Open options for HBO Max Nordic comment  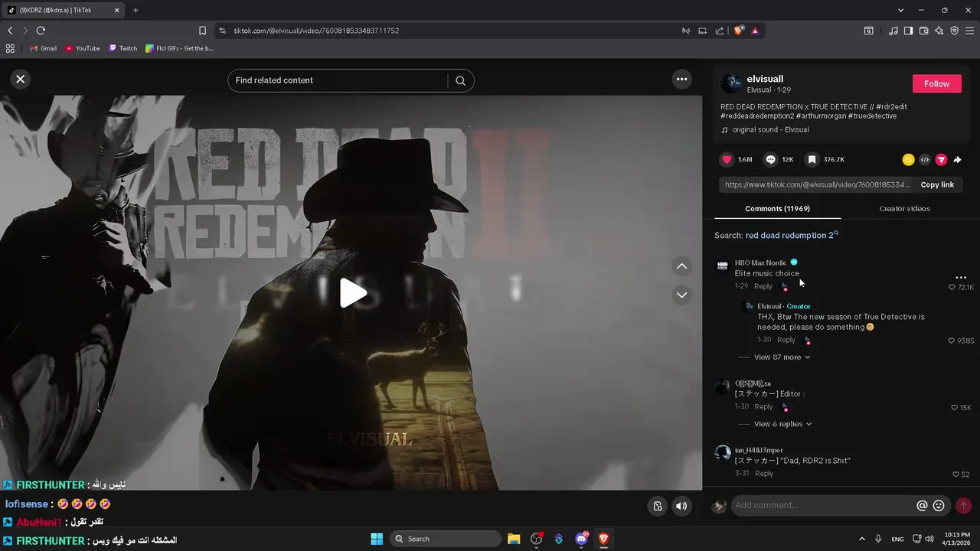click(x=961, y=278)
